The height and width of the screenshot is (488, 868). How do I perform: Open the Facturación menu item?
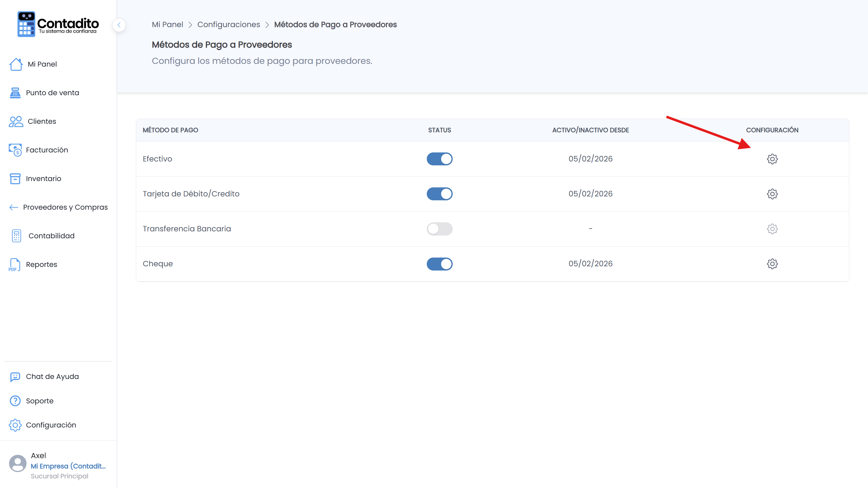(47, 150)
